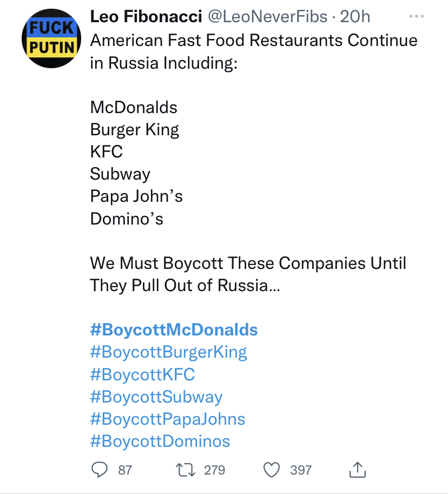This screenshot has height=494, width=448.
Task: Click the 20h timestamp
Action: click(355, 16)
